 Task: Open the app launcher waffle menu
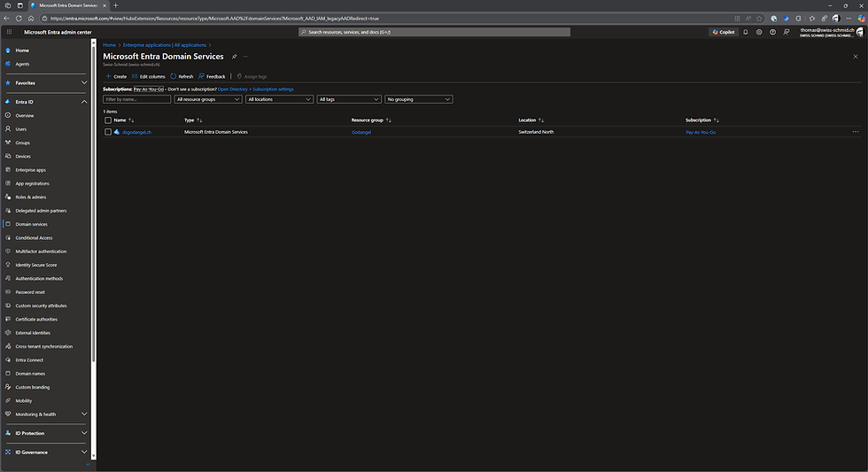tap(9, 32)
